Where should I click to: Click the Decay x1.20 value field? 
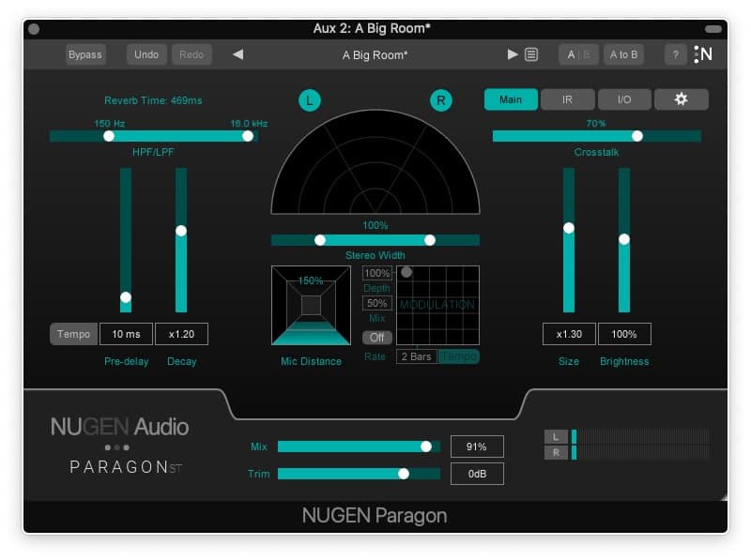click(x=181, y=334)
